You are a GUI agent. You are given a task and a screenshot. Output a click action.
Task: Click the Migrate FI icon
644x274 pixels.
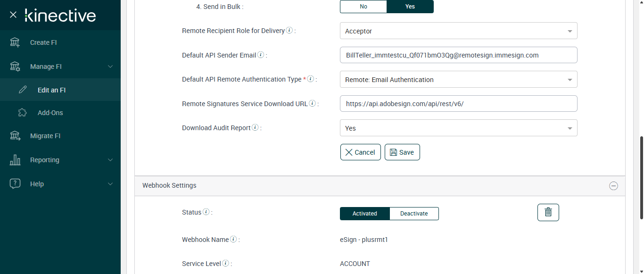pyautogui.click(x=15, y=136)
